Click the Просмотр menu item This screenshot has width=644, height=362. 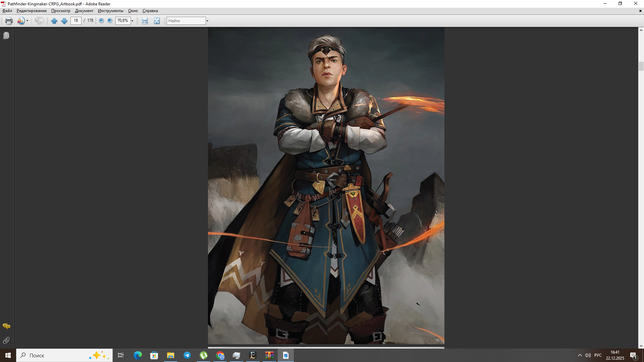point(61,11)
